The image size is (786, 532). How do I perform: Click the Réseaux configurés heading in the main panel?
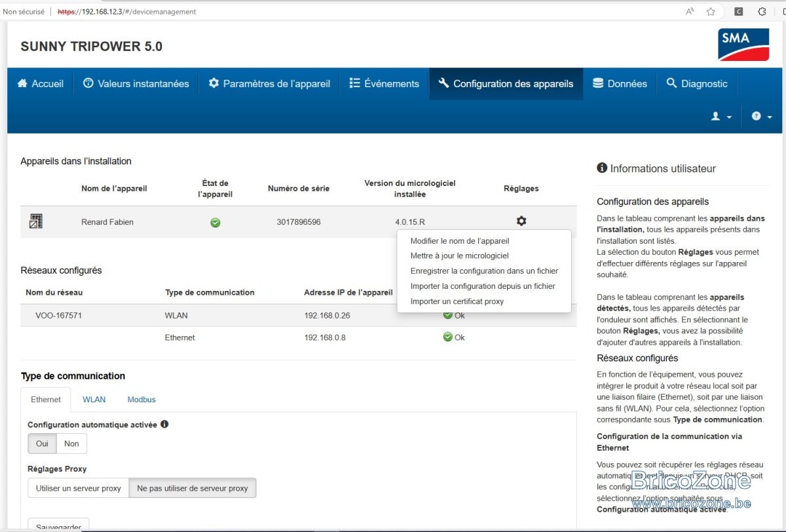(x=61, y=271)
